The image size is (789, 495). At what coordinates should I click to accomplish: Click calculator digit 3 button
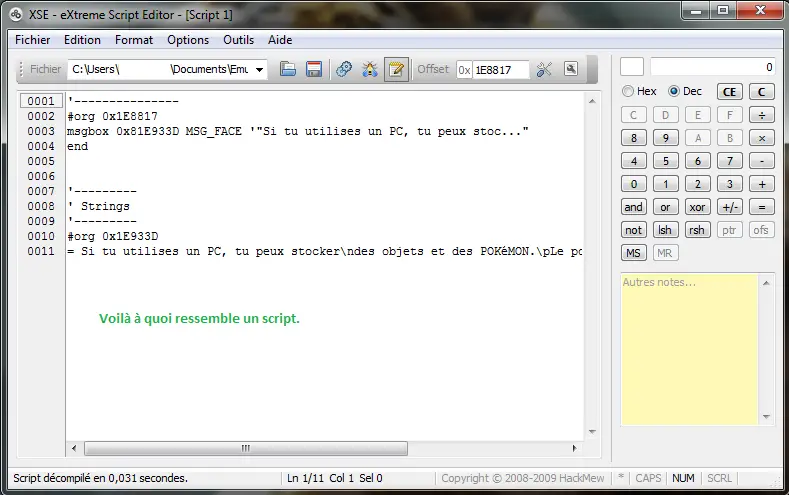pyautogui.click(x=730, y=184)
